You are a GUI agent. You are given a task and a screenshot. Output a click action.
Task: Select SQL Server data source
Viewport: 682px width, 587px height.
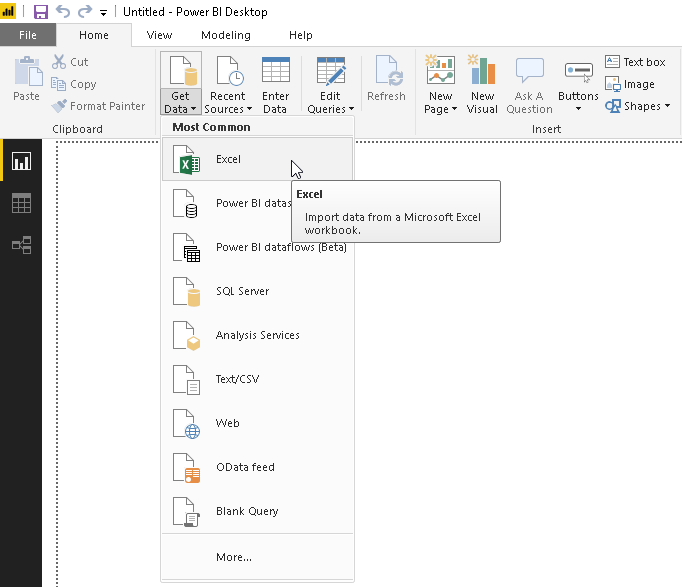coord(242,291)
